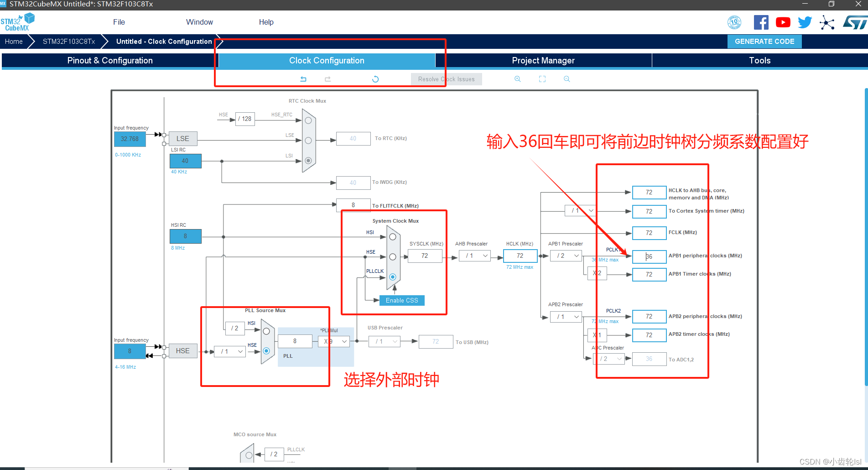Open the Cortex System timer divider dropdown
Screen dimensions: 868x470
click(x=580, y=210)
